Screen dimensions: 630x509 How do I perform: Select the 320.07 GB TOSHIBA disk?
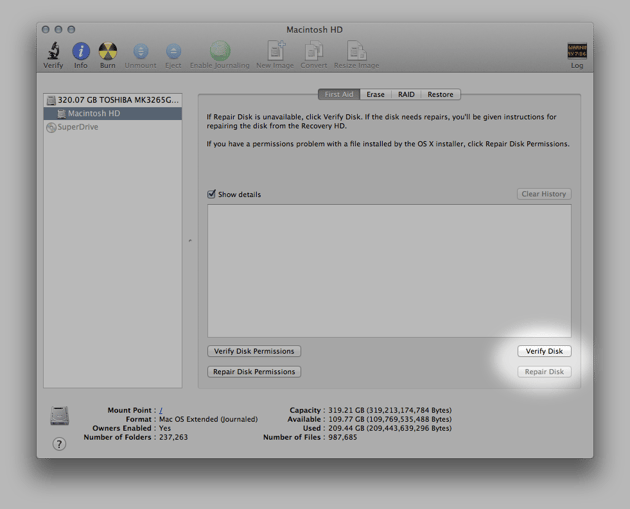coord(112,100)
